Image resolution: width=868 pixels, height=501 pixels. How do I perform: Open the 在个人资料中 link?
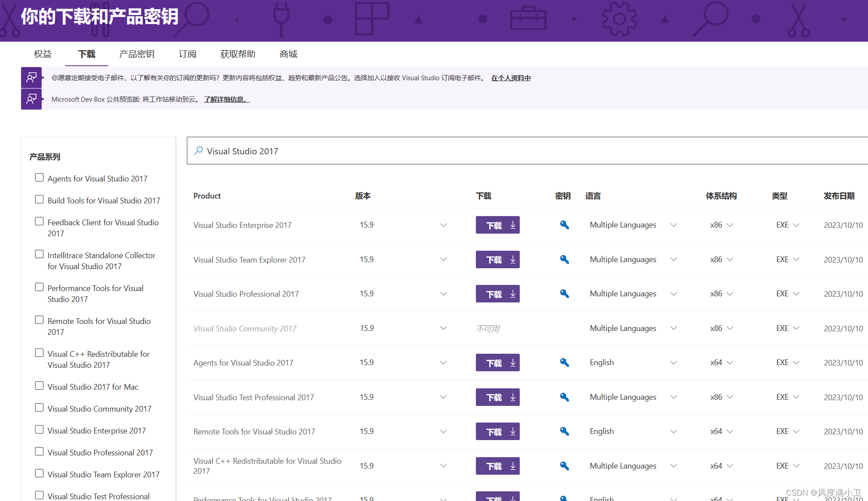[511, 78]
